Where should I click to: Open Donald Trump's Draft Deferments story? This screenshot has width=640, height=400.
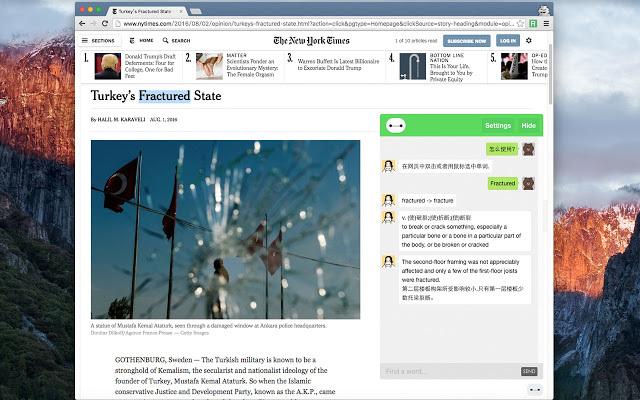pyautogui.click(x=150, y=66)
